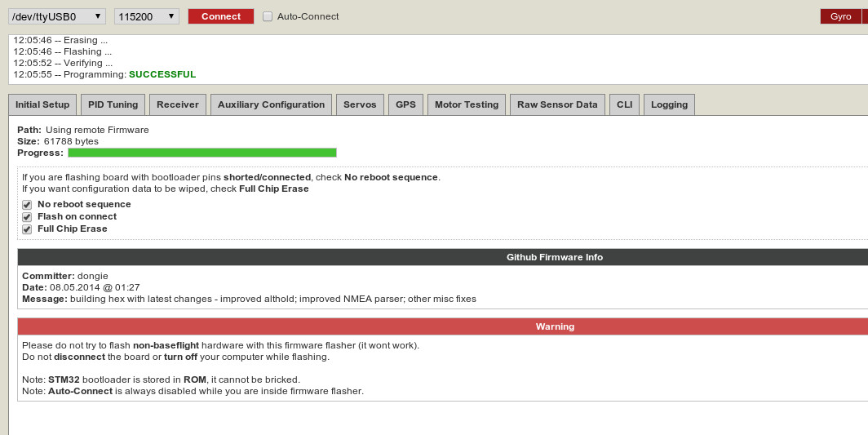Open the CLI tab

coord(624,104)
